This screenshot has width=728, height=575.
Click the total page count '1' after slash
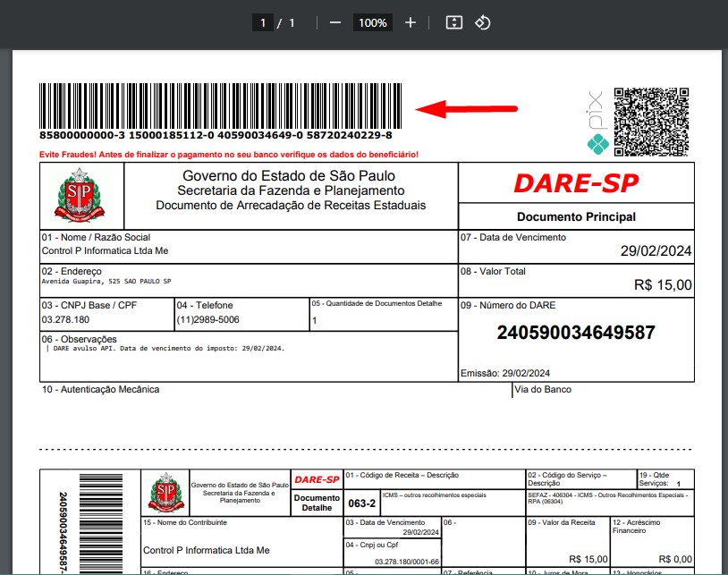tap(292, 22)
